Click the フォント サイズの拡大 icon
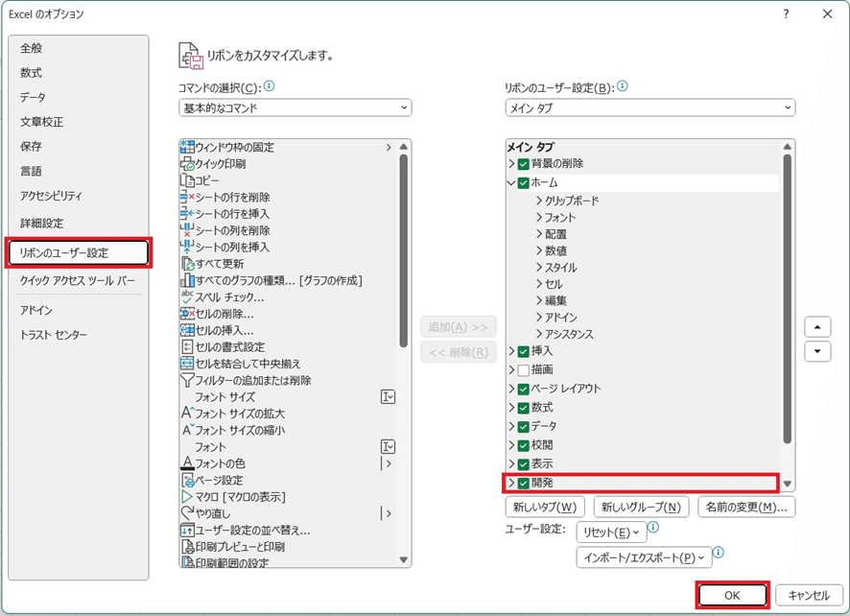Image resolution: width=850 pixels, height=616 pixels. pyautogui.click(x=187, y=414)
